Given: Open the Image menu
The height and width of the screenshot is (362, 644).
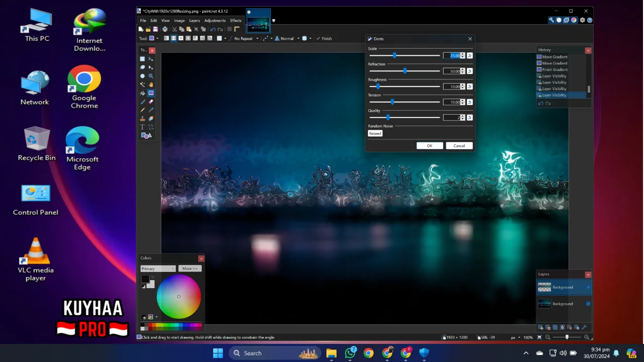Looking at the screenshot, I should pos(179,21).
